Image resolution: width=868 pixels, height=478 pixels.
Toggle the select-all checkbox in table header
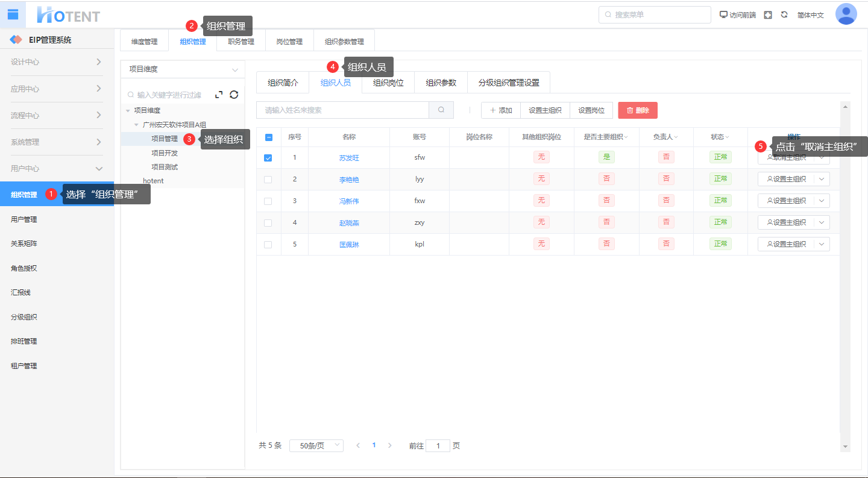point(269,137)
